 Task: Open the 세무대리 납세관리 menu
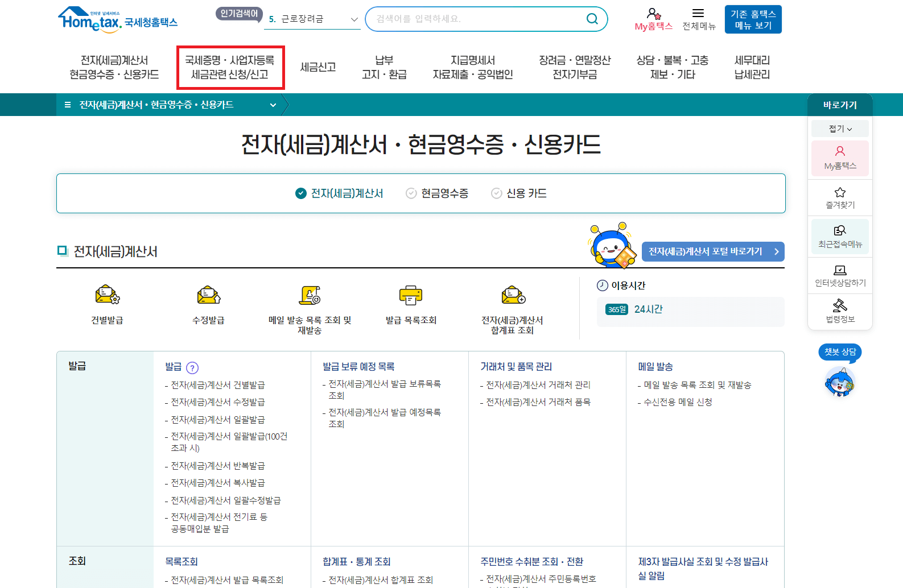[x=752, y=67]
